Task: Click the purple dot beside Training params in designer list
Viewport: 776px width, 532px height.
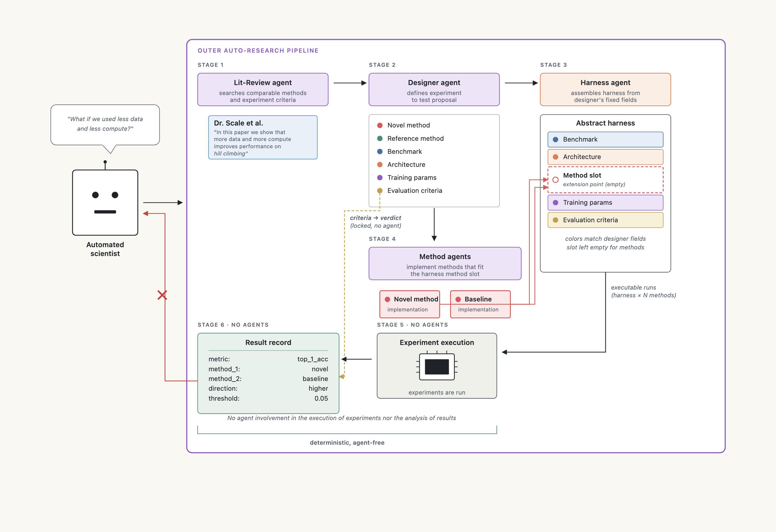Action: click(x=380, y=178)
